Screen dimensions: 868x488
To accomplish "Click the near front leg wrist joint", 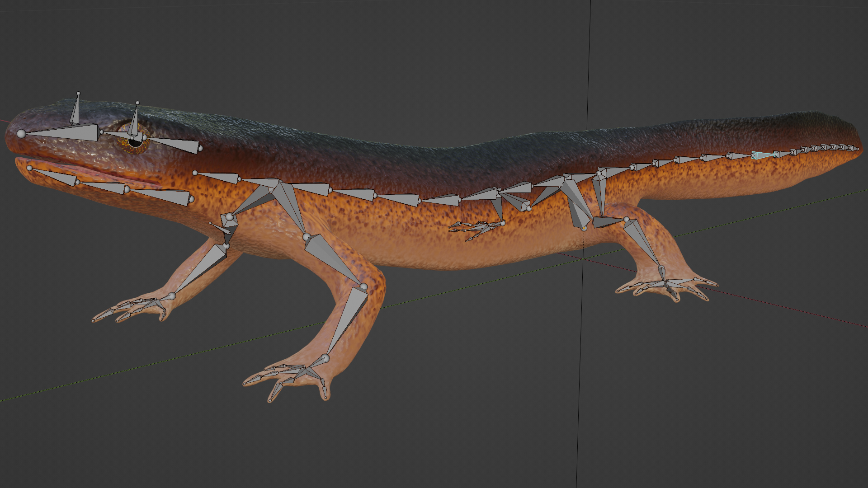I will [x=325, y=359].
